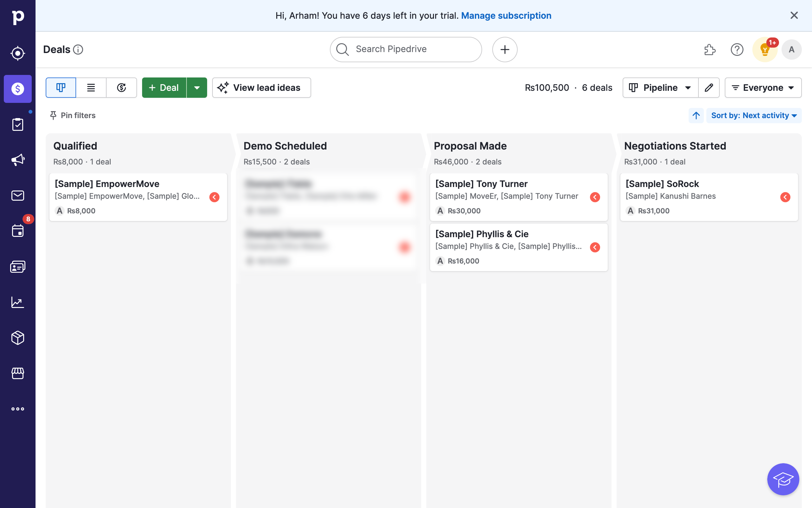Open the More three-dots menu in sidebar
This screenshot has height=508, width=812.
pos(18,409)
